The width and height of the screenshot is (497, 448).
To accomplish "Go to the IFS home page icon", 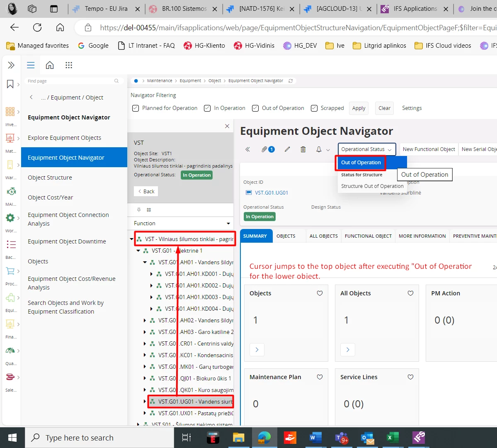I will (x=50, y=66).
